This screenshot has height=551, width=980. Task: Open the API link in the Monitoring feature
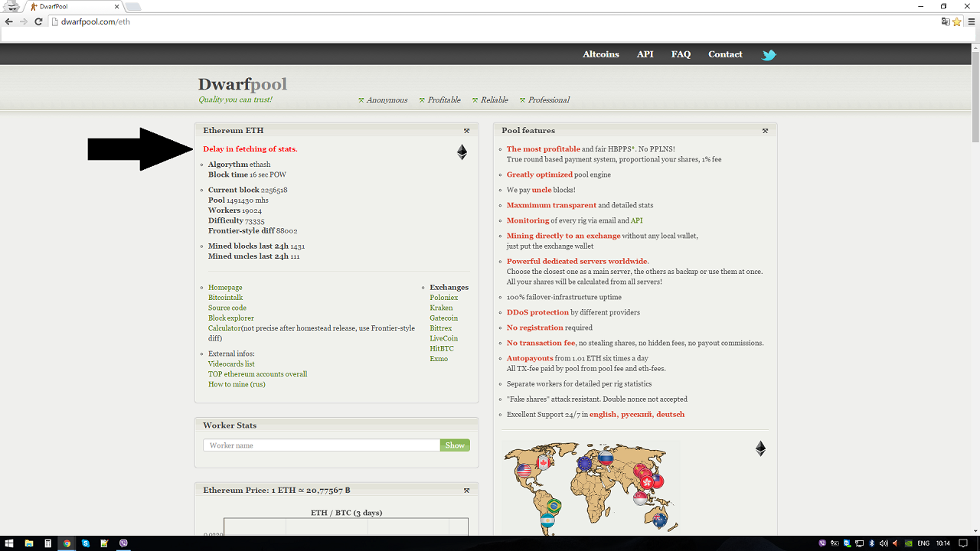point(636,220)
